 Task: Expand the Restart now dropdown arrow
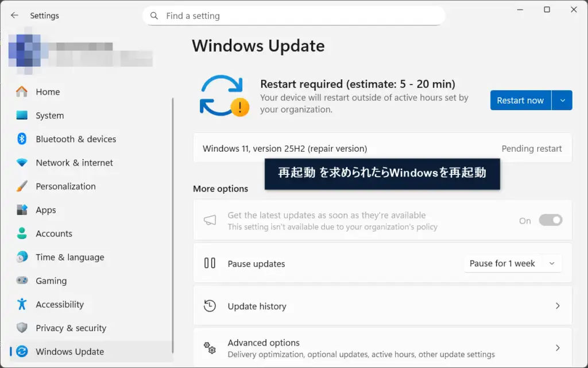(x=562, y=100)
